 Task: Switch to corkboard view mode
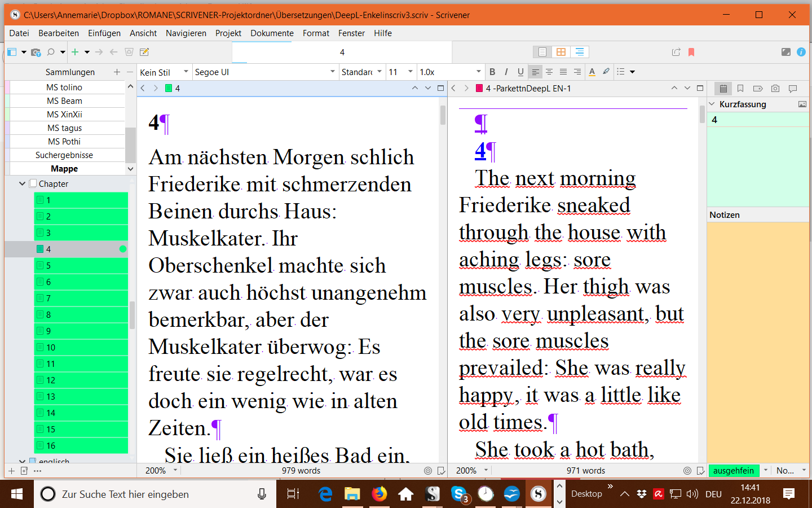tap(561, 52)
